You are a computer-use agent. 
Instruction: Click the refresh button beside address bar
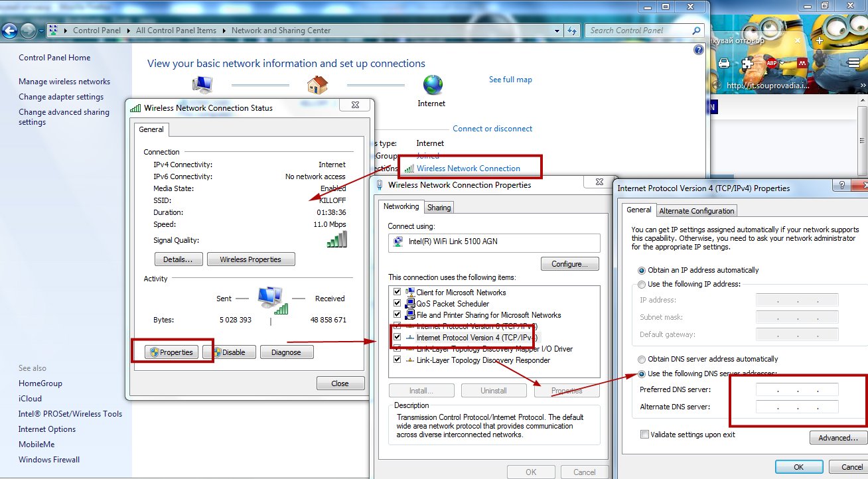tap(572, 31)
